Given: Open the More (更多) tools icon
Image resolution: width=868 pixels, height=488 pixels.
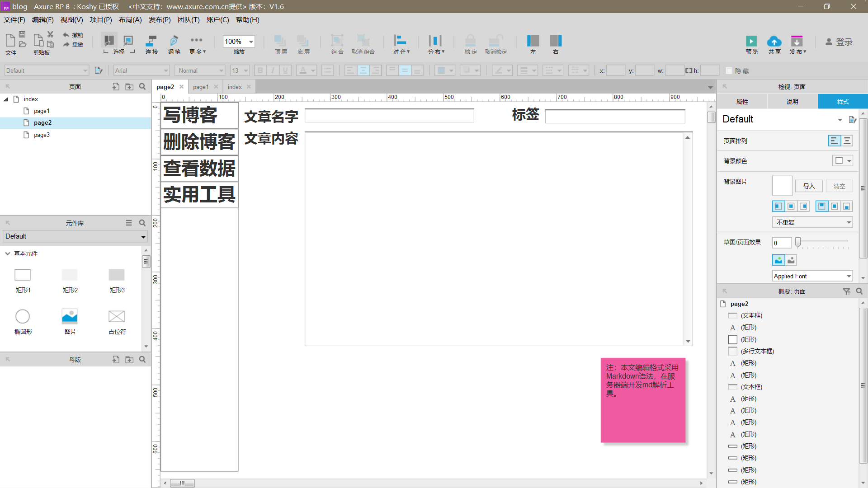Looking at the screenshot, I should click(x=196, y=40).
